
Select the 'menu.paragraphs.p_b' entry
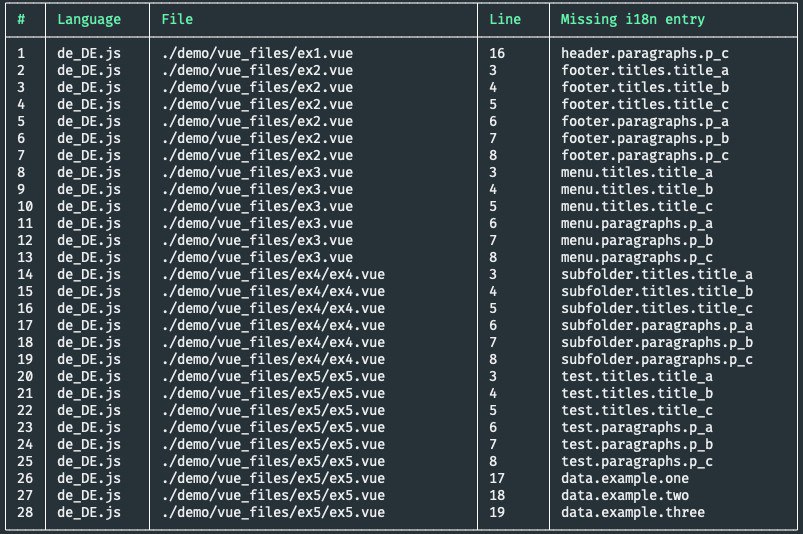pos(637,240)
